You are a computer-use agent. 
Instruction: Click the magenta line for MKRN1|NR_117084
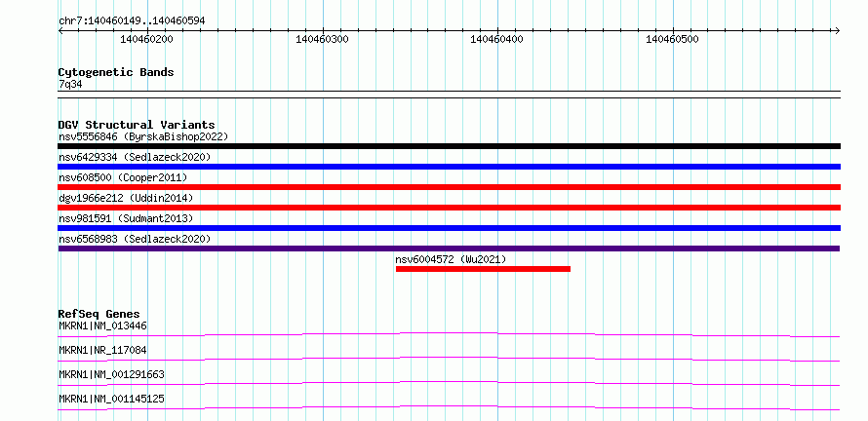449,359
